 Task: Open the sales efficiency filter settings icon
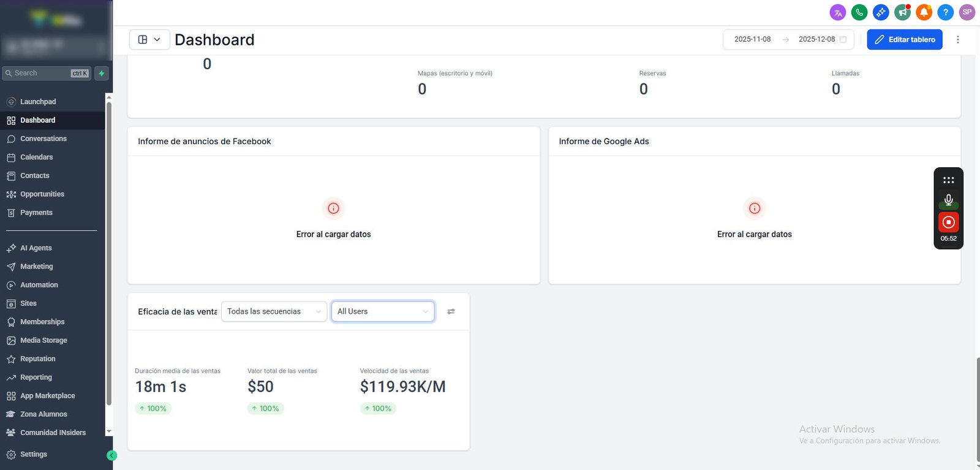pyautogui.click(x=451, y=312)
